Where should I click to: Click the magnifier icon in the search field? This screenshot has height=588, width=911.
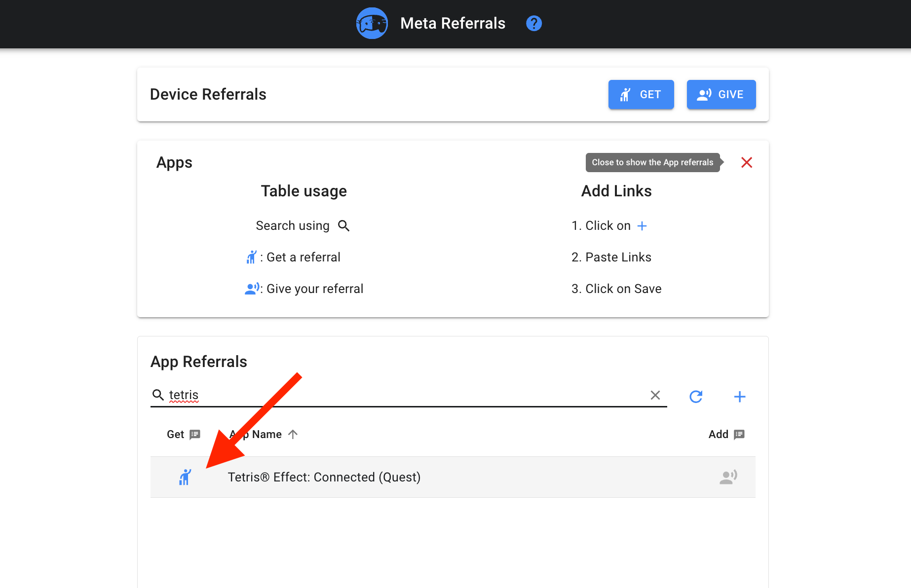click(158, 395)
